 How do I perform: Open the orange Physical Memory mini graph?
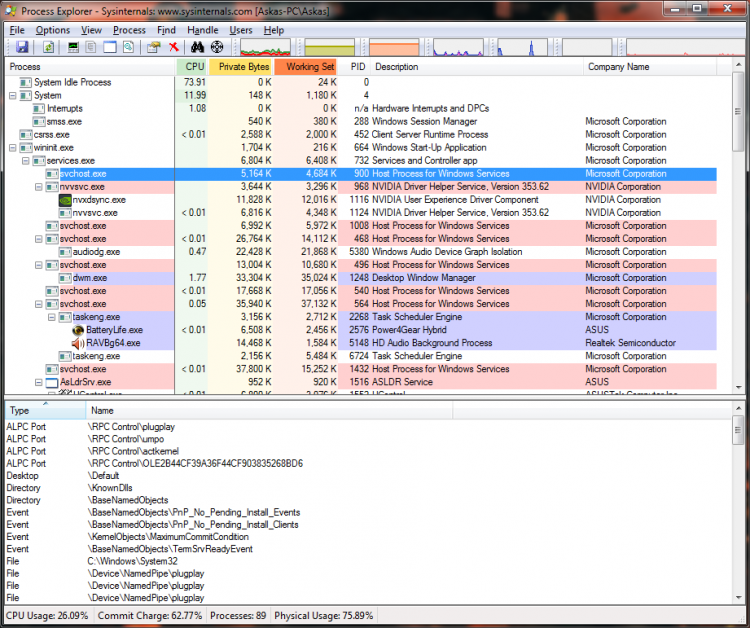tap(394, 47)
